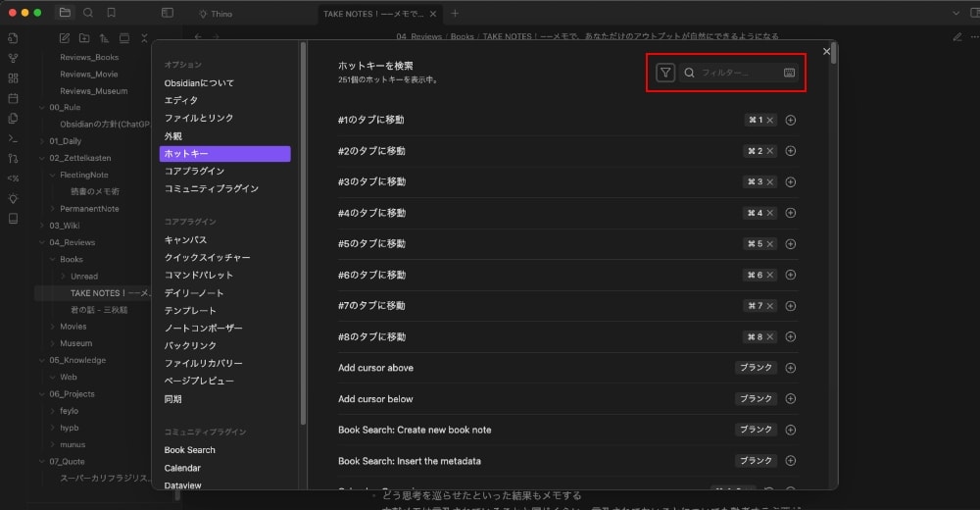This screenshot has width=980, height=510.
Task: Open a new tab with plus button
Action: pyautogui.click(x=455, y=13)
